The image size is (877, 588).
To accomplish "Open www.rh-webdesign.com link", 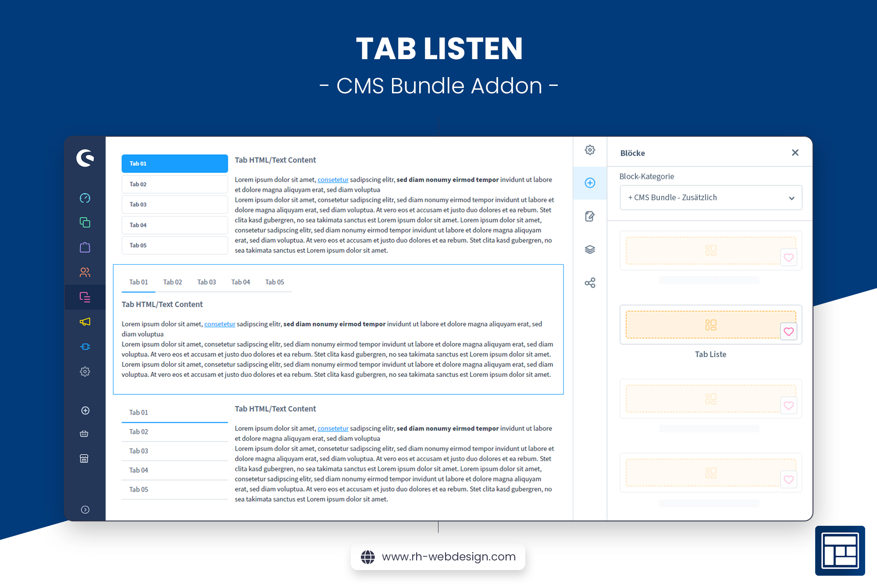I will click(449, 556).
